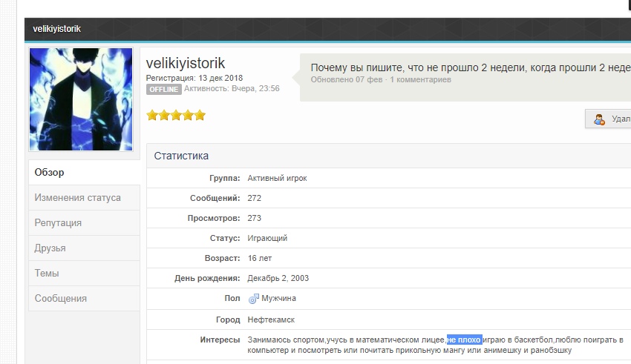The width and height of the screenshot is (631, 364).
Task: Click the Просмотров field label
Action: click(214, 218)
